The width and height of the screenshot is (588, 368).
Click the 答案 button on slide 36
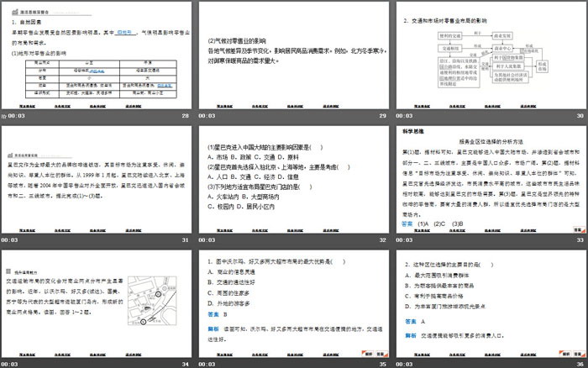click(579, 354)
